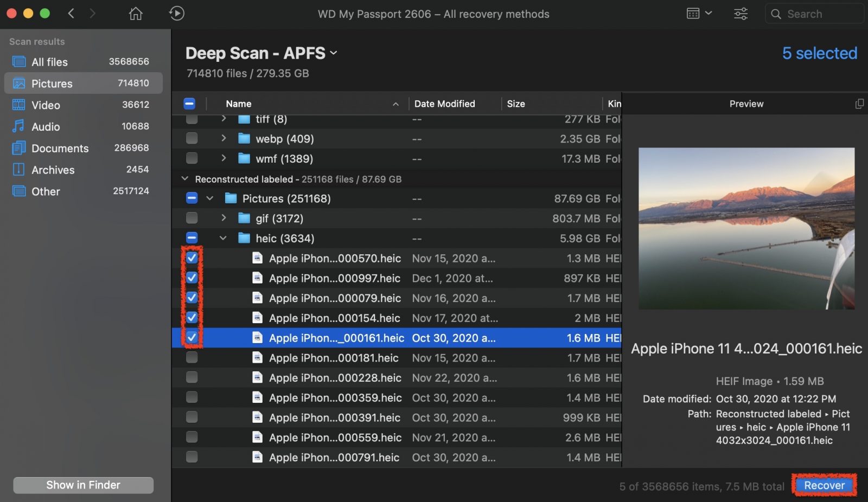Image resolution: width=868 pixels, height=502 pixels.
Task: Collapse the heic (3634) folder
Action: 222,238
